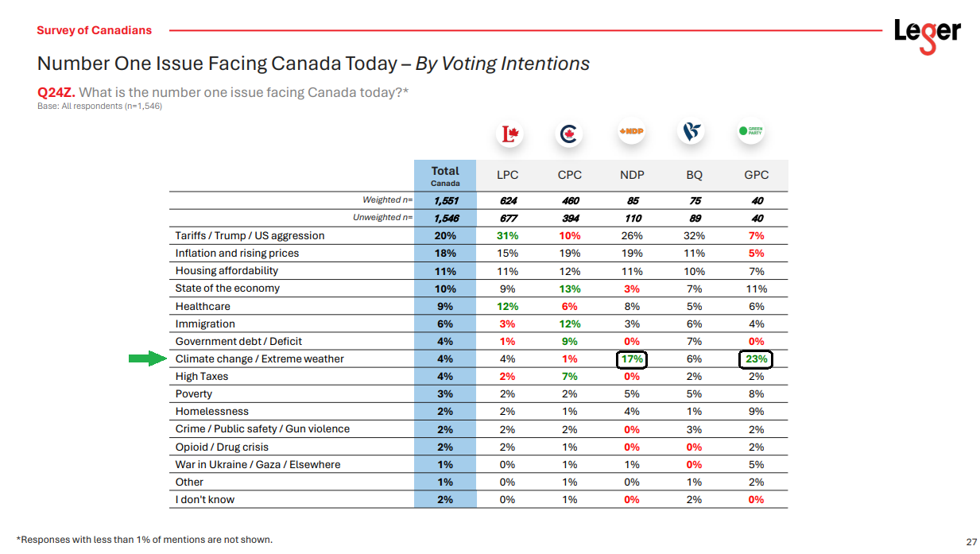Click the Total Canada column header
This screenshot has width=980, height=554.
445,176
